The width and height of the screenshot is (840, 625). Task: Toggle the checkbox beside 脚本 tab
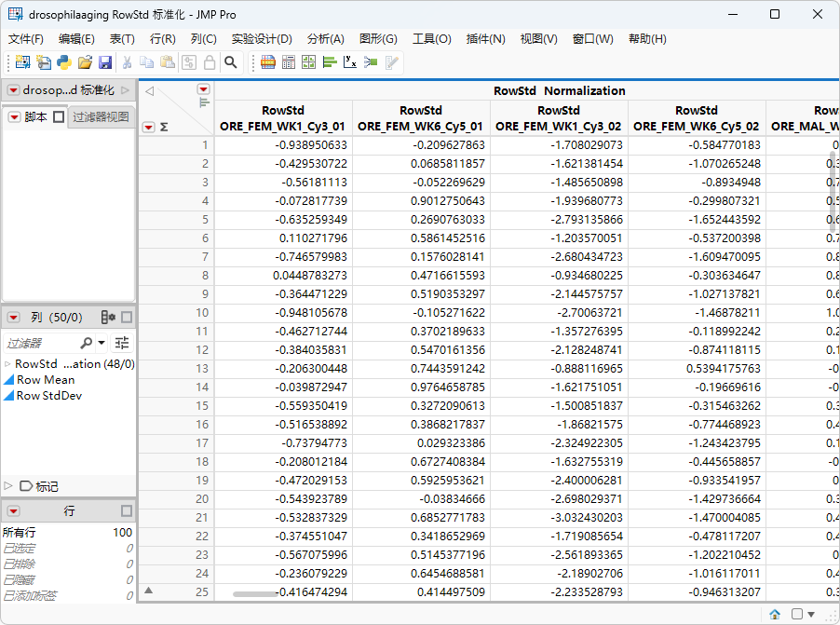click(x=59, y=116)
